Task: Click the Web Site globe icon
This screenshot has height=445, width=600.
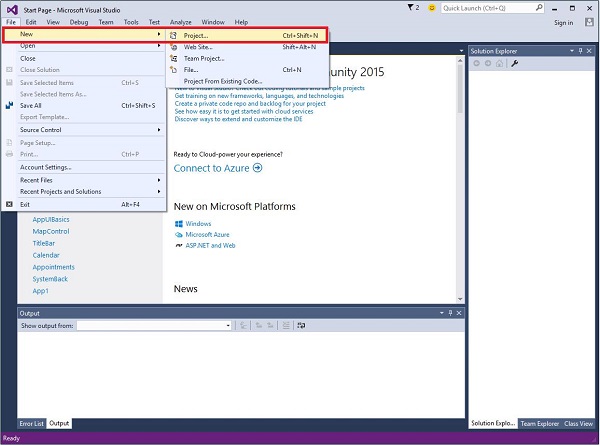Action: click(174, 47)
